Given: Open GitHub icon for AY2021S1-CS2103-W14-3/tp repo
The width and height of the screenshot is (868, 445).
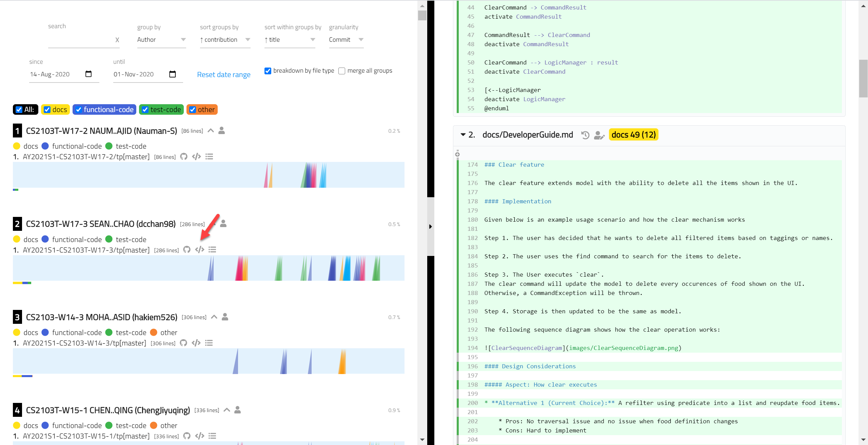Looking at the screenshot, I should (183, 343).
